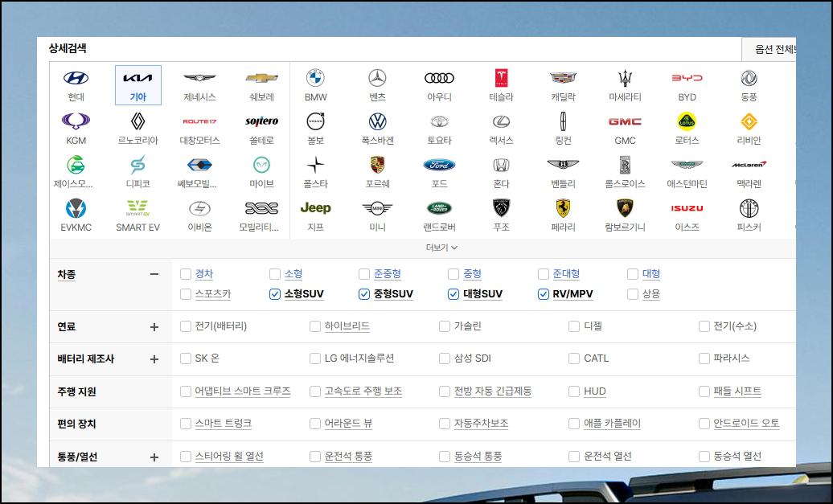Click the 스마트 트렁크 link
This screenshot has height=504, width=833.
pyautogui.click(x=224, y=424)
